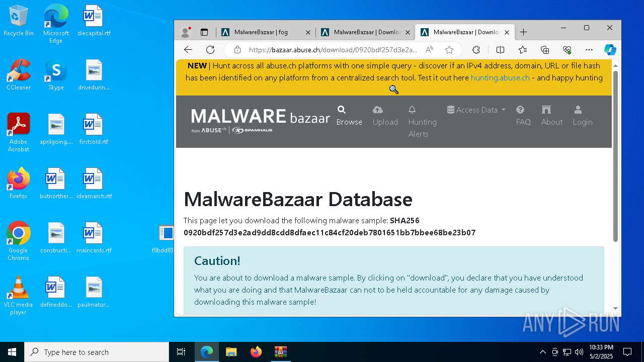
Task: Open Favorites list icon in toolbar
Action: (523, 50)
